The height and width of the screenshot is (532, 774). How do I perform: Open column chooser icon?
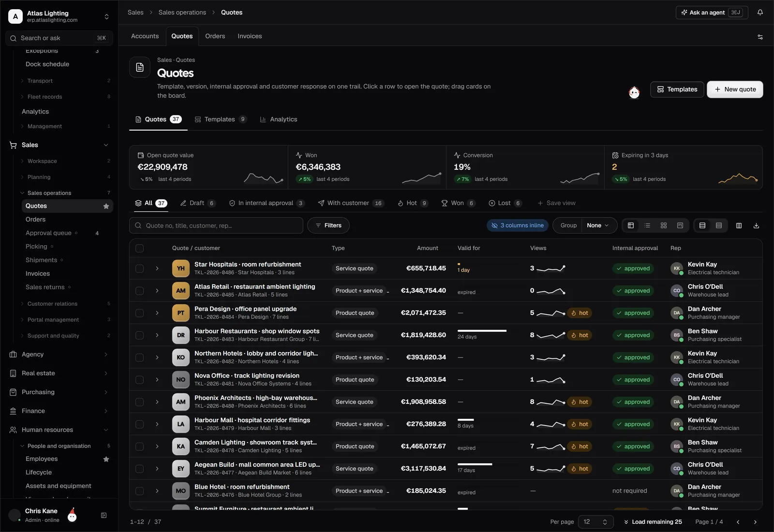tap(739, 225)
